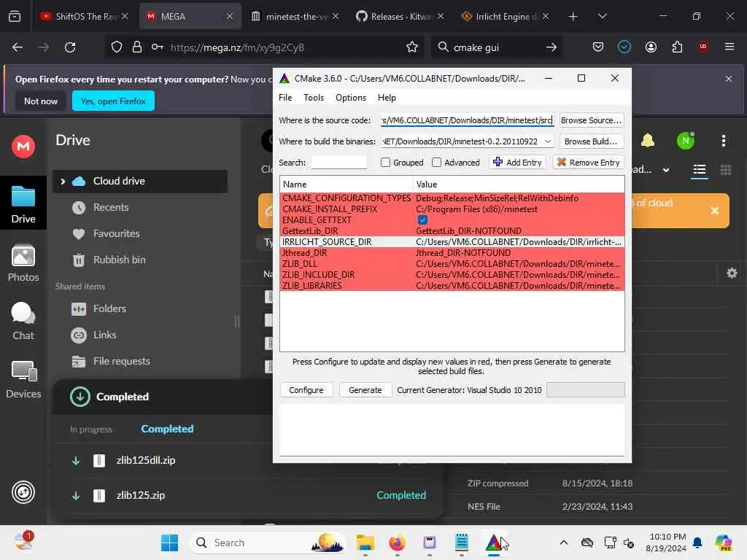This screenshot has width=747, height=560.
Task: Select the IRRLICHT_SOURCE_DIR row
Action: [452, 242]
